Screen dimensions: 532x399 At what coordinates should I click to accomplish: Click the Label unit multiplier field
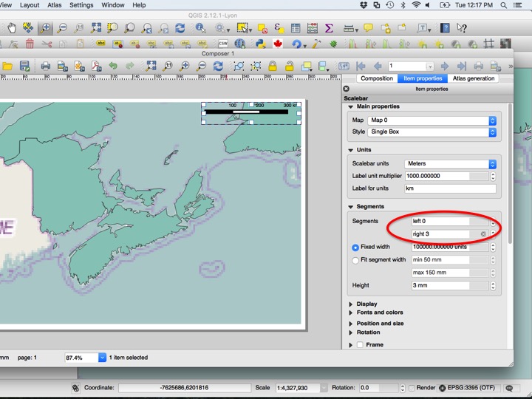pos(446,176)
